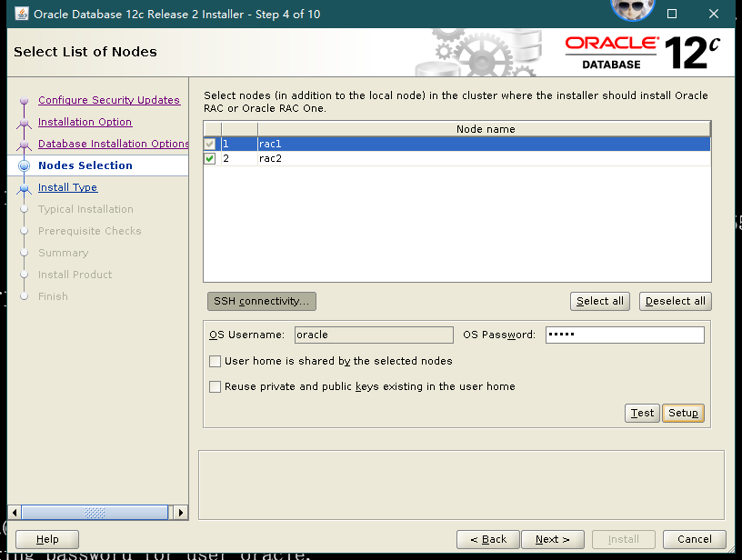Select the Nodes Selection step

(x=85, y=165)
